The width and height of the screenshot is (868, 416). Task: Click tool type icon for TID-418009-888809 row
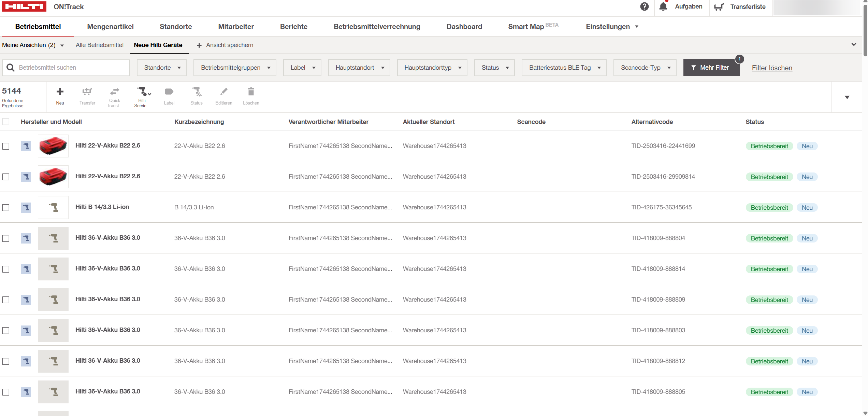26,300
